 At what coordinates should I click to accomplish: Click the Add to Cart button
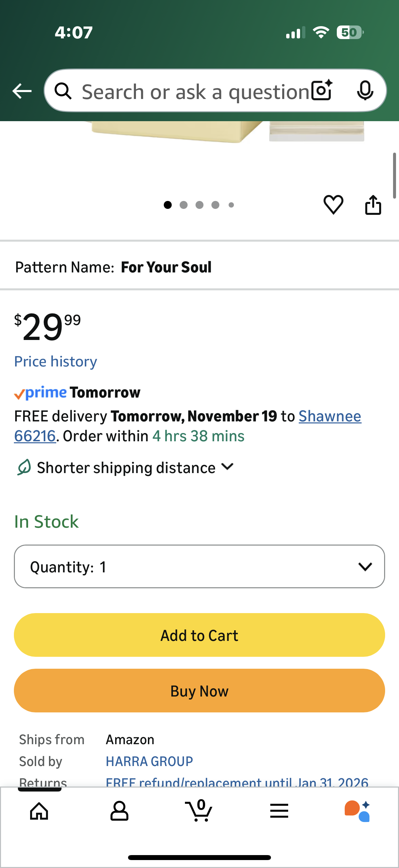[x=199, y=635]
